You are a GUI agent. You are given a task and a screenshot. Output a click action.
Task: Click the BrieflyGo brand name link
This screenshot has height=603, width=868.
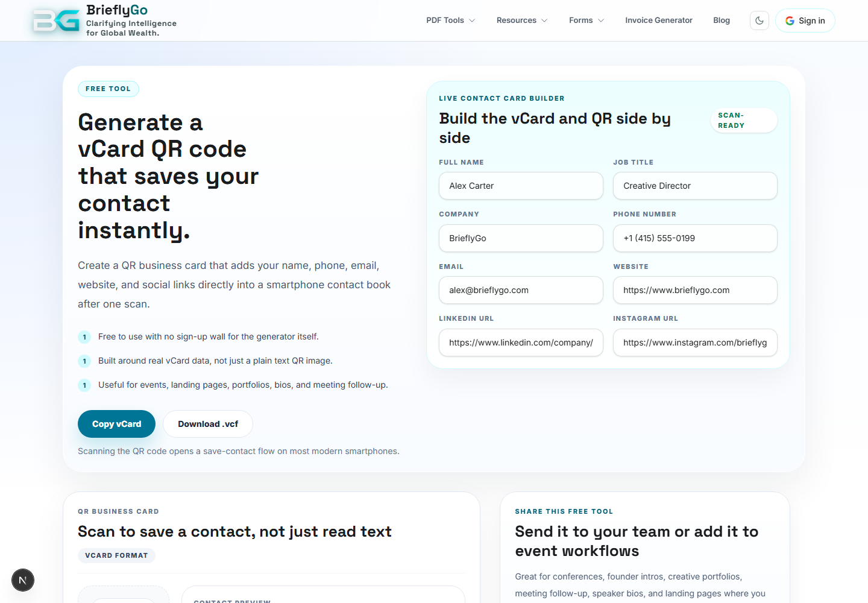pos(117,10)
